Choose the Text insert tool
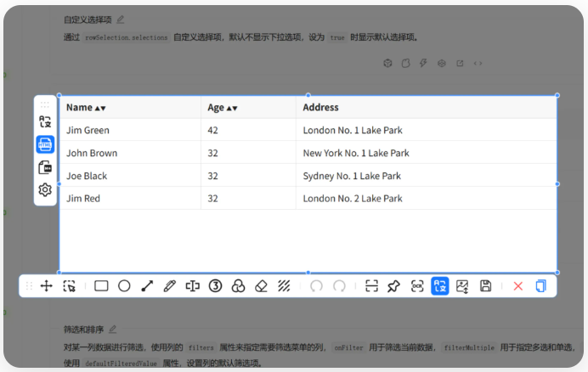 [x=192, y=286]
